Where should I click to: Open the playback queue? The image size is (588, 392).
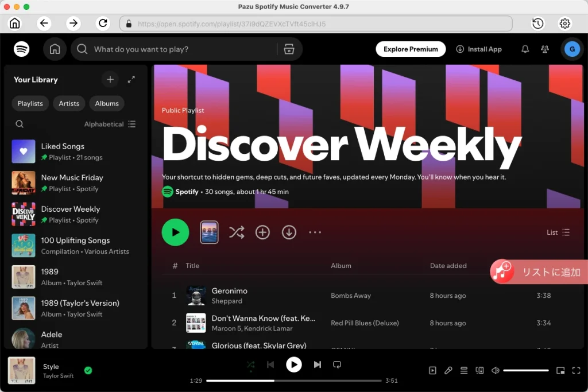click(x=464, y=370)
